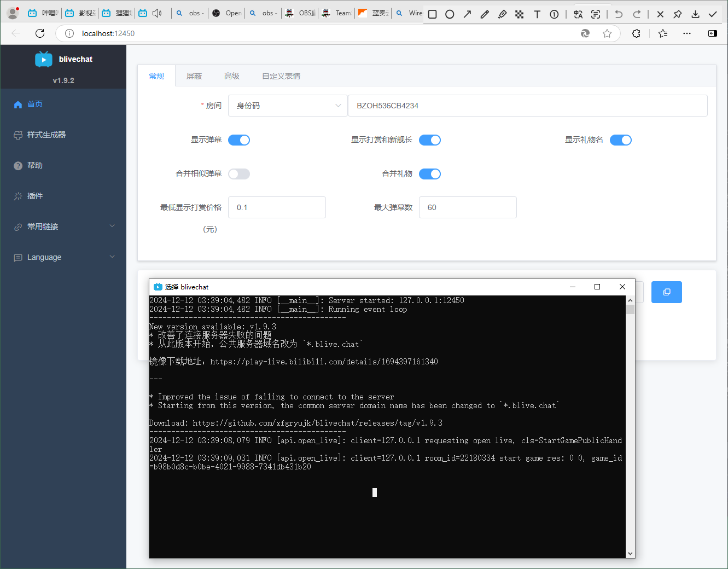Select the rectangle annotation tool
Image resolution: width=728 pixels, height=569 pixels.
click(x=432, y=14)
